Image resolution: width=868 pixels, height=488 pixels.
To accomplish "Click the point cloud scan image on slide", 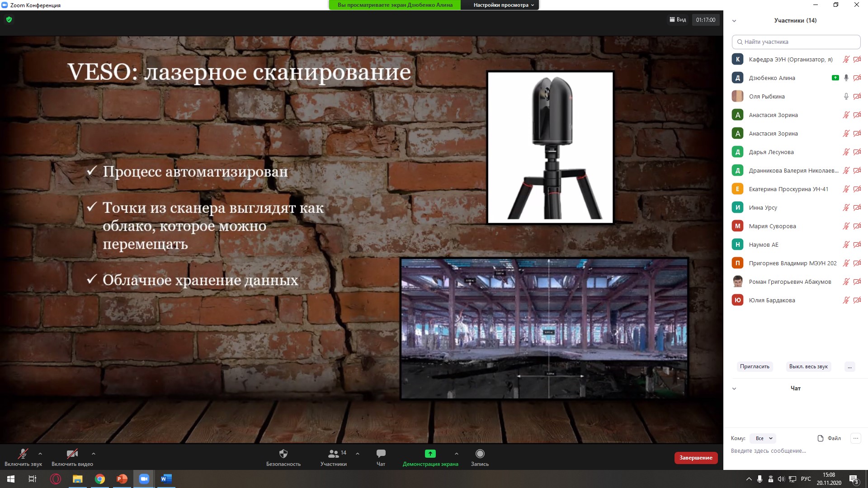I will click(544, 328).
